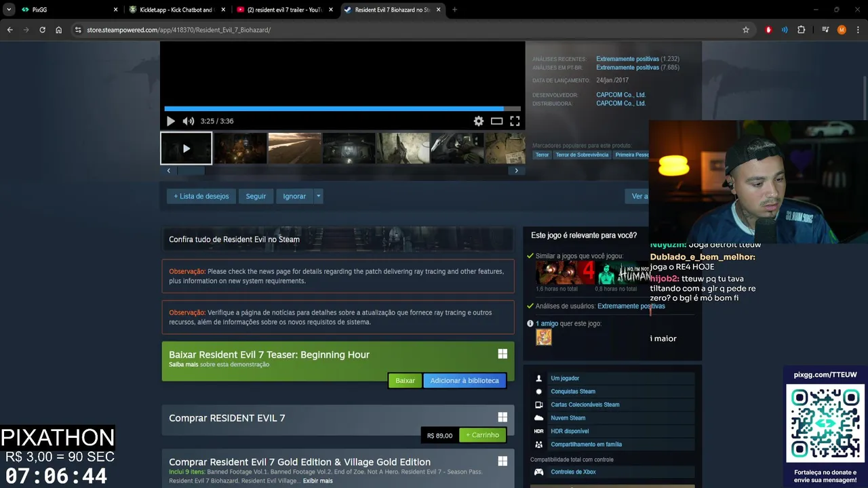Open the second media thumbnail
The height and width of the screenshot is (488, 868).
240,148
